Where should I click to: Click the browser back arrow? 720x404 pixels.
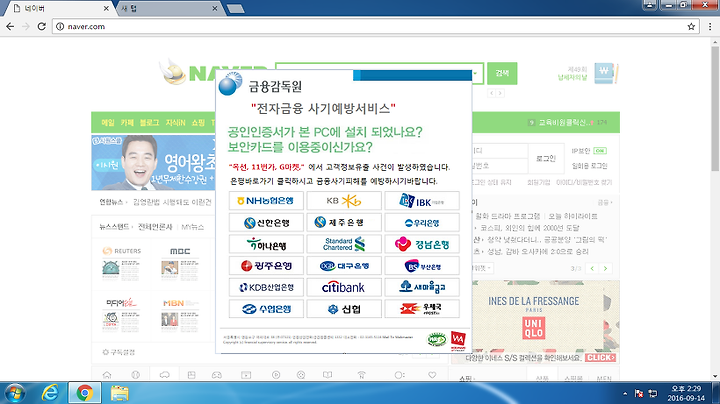[10, 27]
